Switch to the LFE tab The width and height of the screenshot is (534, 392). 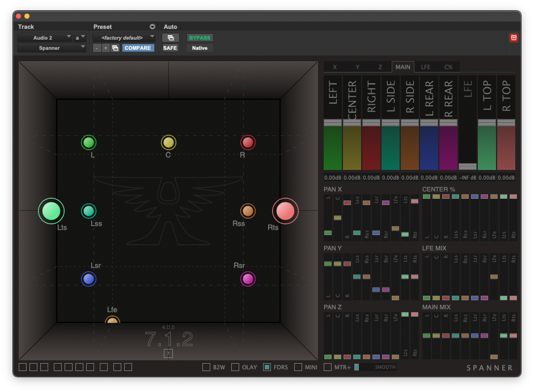(x=425, y=67)
